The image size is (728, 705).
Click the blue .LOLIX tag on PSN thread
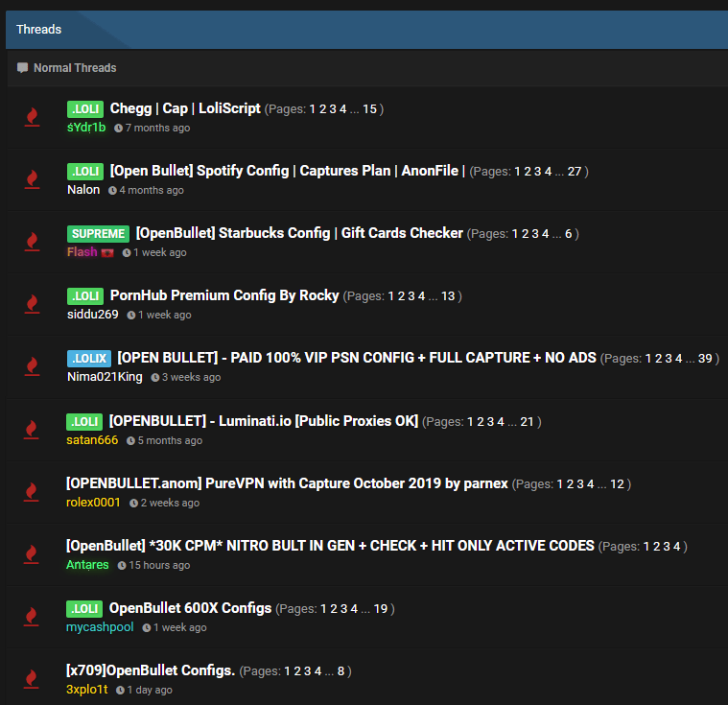89,358
